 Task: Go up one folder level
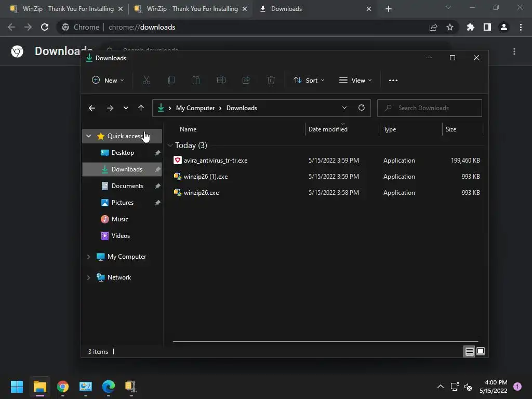coord(141,108)
